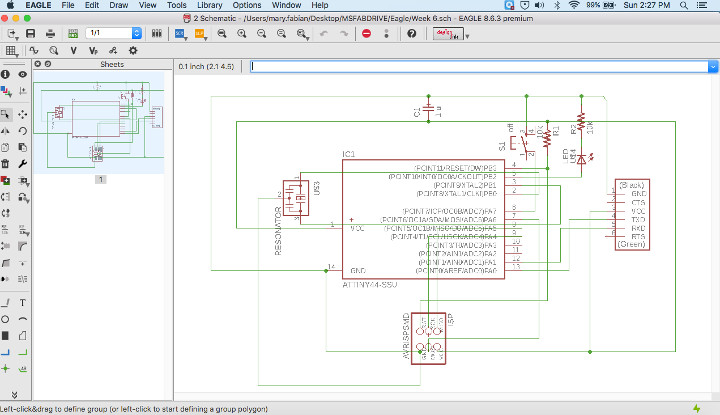This screenshot has height=415, width=720.
Task: Select the blue Line tool
Action: tap(6, 352)
